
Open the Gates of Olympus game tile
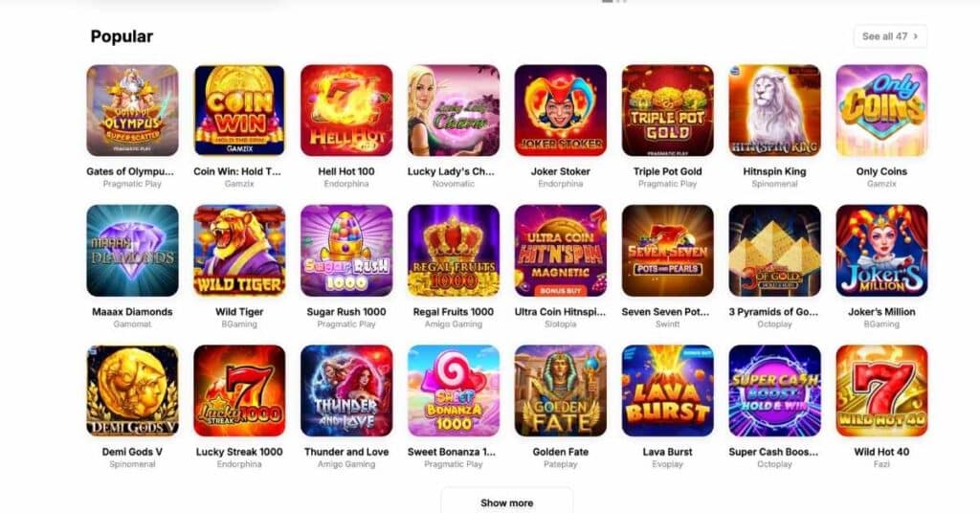[132, 111]
